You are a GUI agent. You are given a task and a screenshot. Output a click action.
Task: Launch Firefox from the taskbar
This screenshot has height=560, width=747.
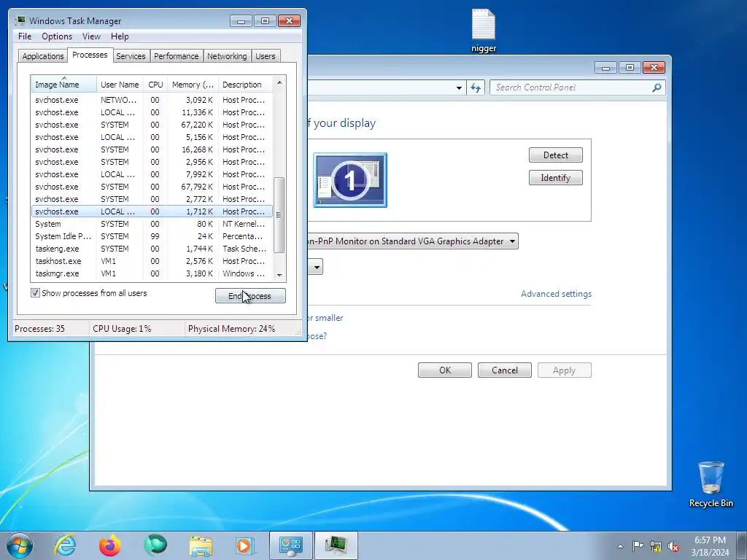pos(110,545)
